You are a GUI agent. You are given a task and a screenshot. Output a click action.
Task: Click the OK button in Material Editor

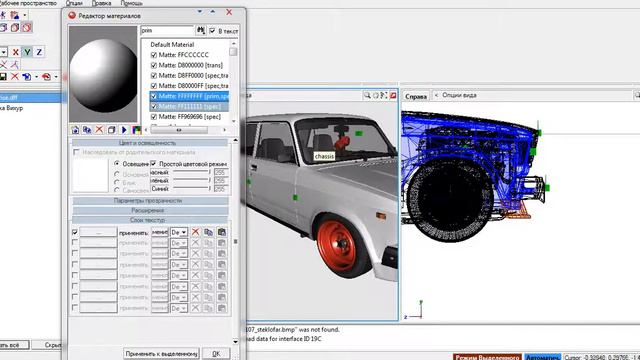[216, 353]
